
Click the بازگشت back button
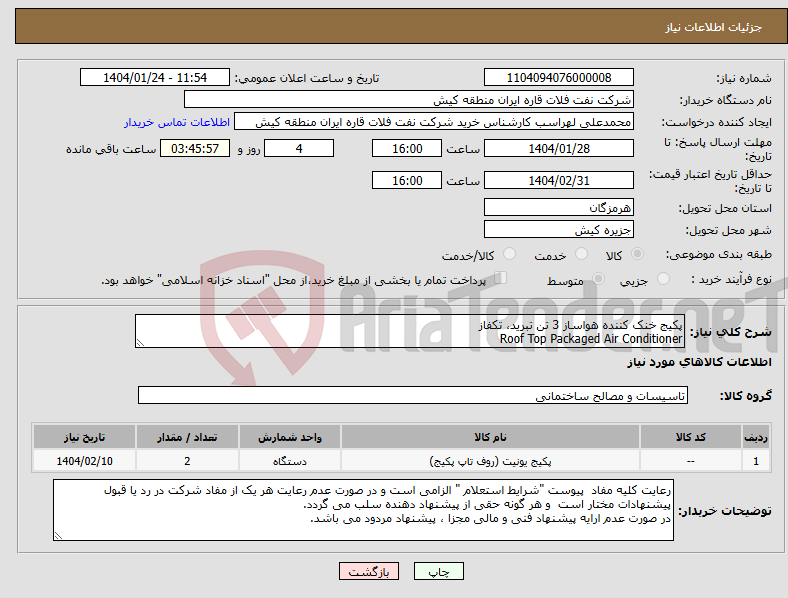[x=369, y=571]
